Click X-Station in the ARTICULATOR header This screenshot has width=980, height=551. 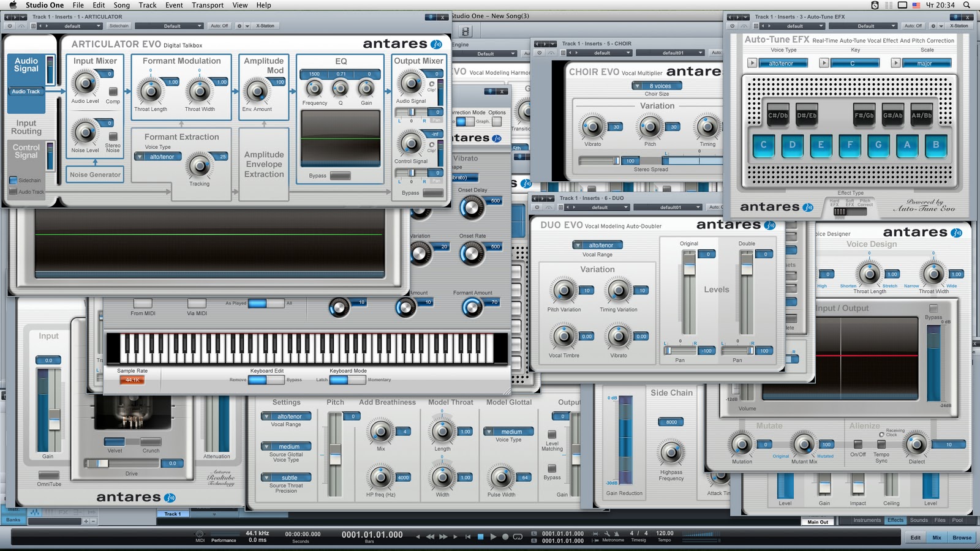pos(265,26)
